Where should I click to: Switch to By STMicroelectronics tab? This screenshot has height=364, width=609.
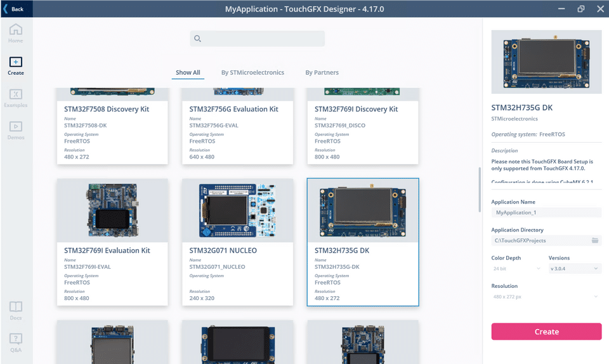[x=252, y=72]
